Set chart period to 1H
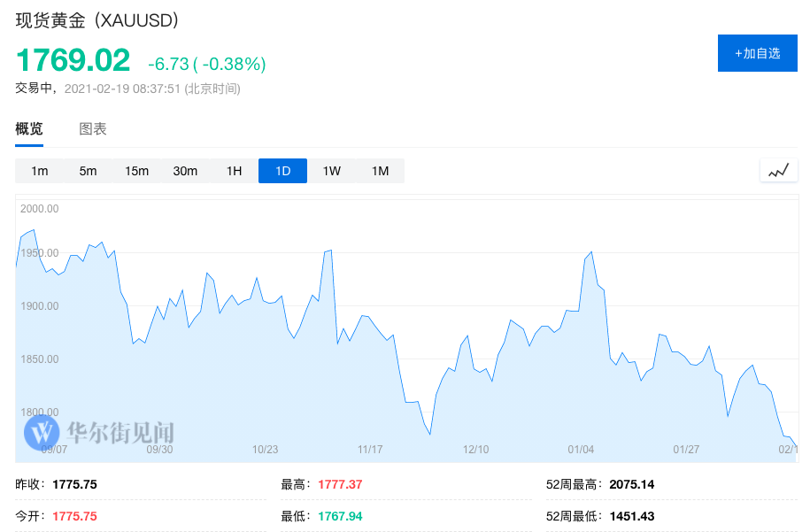Image resolution: width=810 pixels, height=532 pixels. point(235,171)
